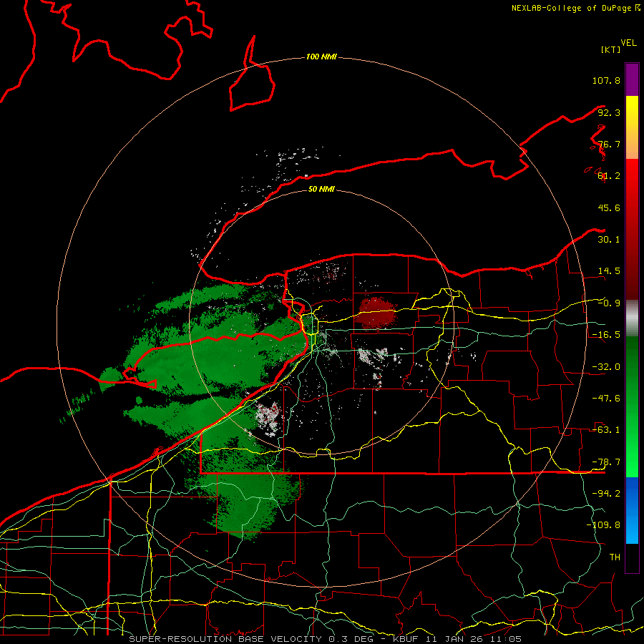Click the TH label on the legend
644x644 pixels.
pyautogui.click(x=615, y=557)
